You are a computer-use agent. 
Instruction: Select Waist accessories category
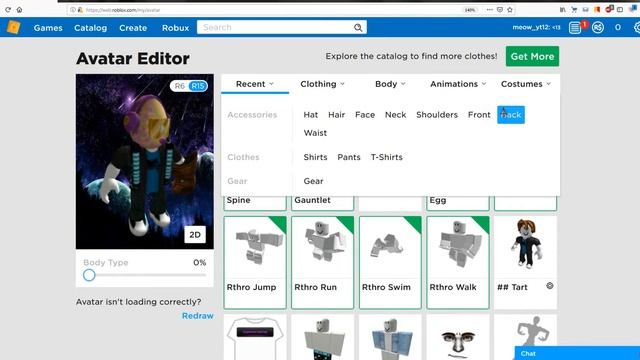click(x=315, y=133)
